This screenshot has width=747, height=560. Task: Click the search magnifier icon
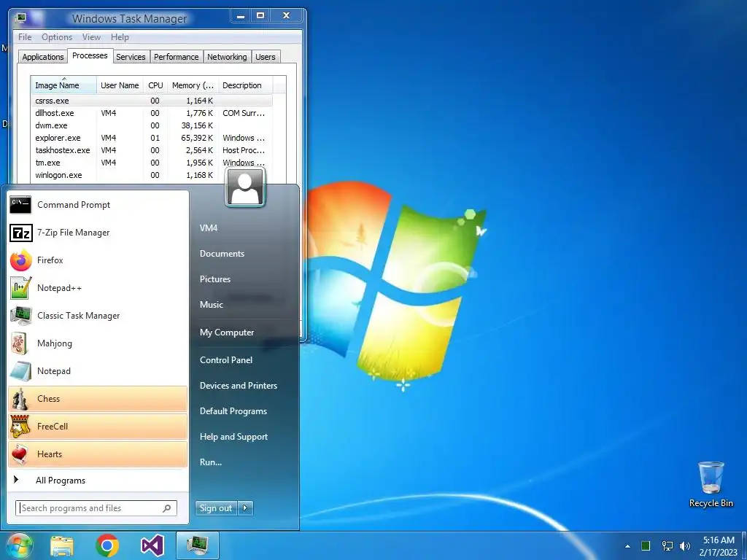click(x=167, y=508)
